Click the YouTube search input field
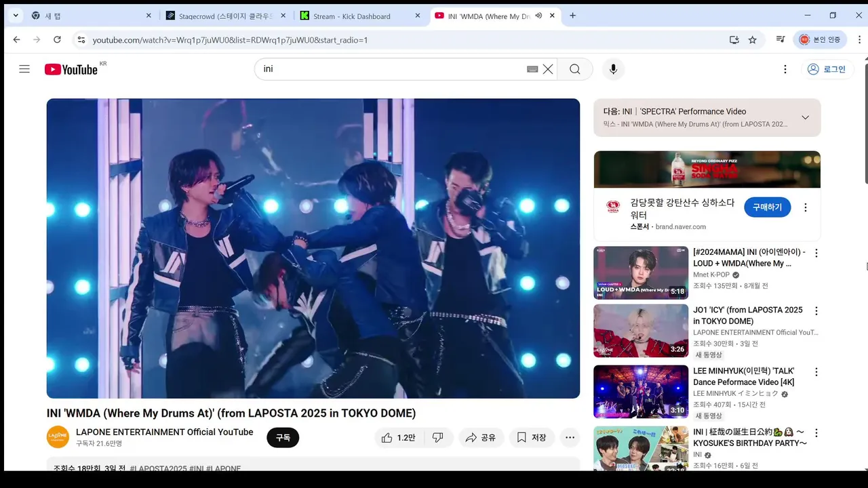Screen dimensions: 868x488 393,69
